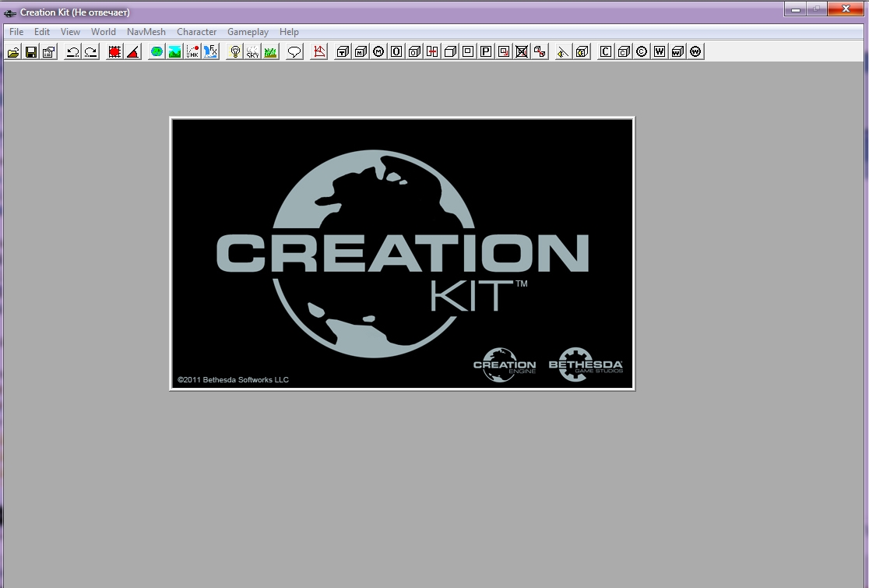This screenshot has width=869, height=588.
Task: Open the Gameplay menu
Action: coord(248,32)
